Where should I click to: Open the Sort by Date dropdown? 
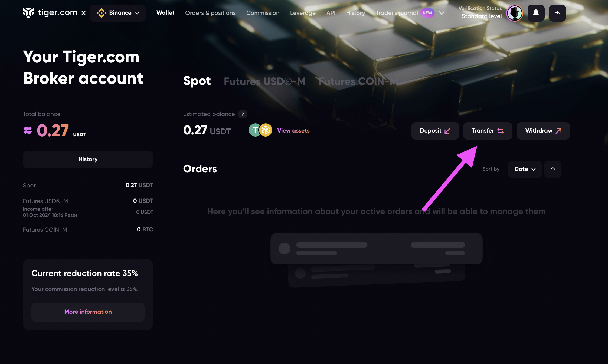(x=525, y=169)
